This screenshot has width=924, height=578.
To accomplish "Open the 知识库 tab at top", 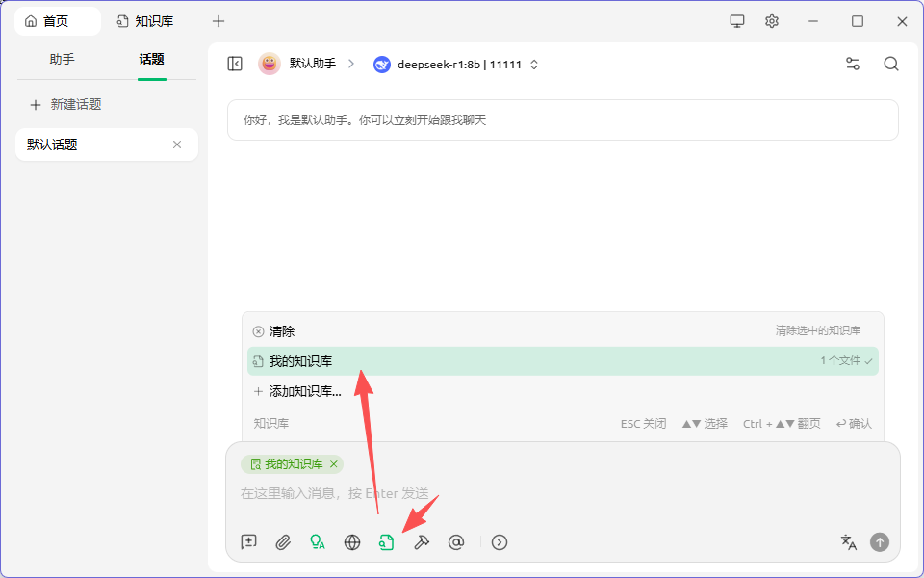I will pyautogui.click(x=145, y=21).
